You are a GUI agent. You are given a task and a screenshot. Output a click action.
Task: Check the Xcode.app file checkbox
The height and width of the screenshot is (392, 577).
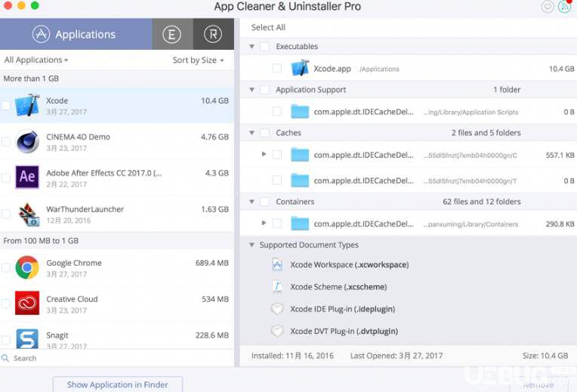pyautogui.click(x=276, y=68)
